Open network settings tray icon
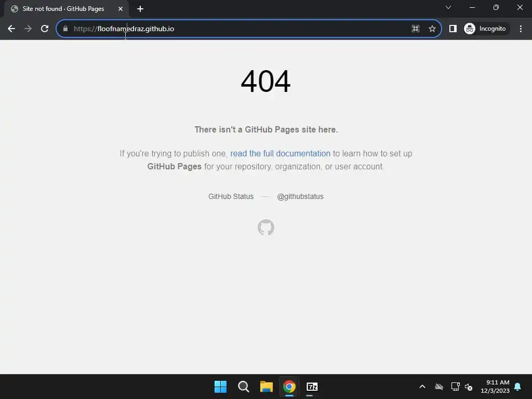Viewport: 532px width, 399px height. [455, 387]
